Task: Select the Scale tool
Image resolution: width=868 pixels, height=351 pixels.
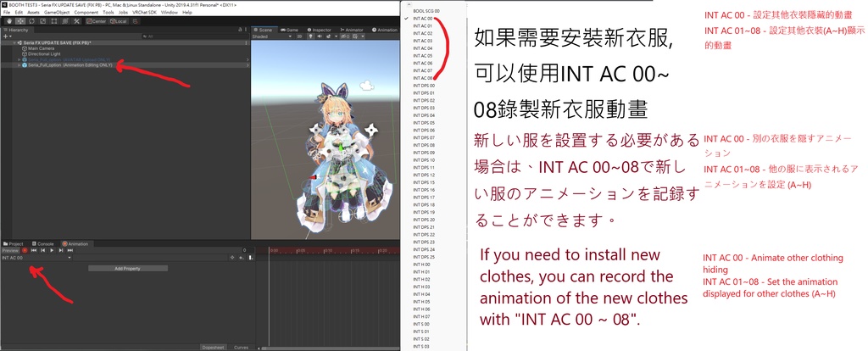Action: tap(42, 21)
